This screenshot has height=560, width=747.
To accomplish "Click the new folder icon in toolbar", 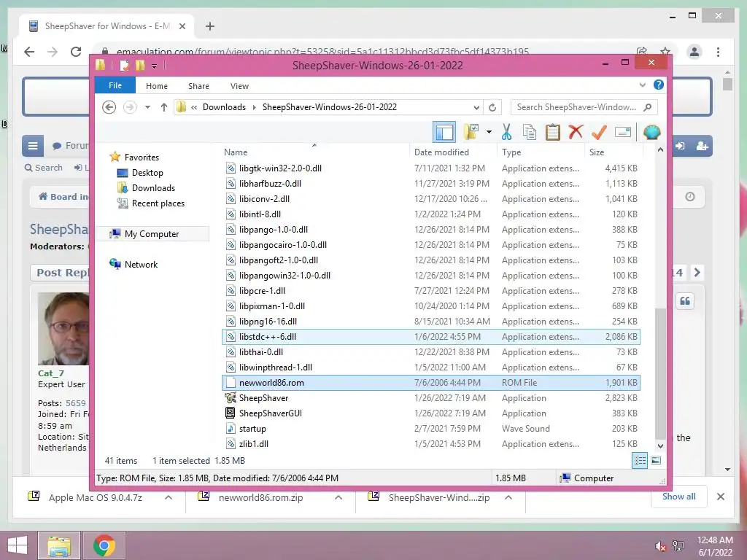I will tap(471, 132).
